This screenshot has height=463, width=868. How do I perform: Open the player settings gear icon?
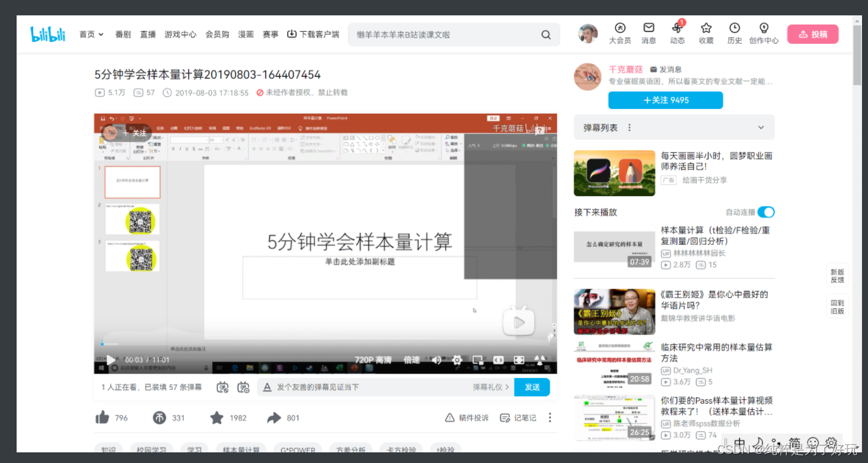457,360
